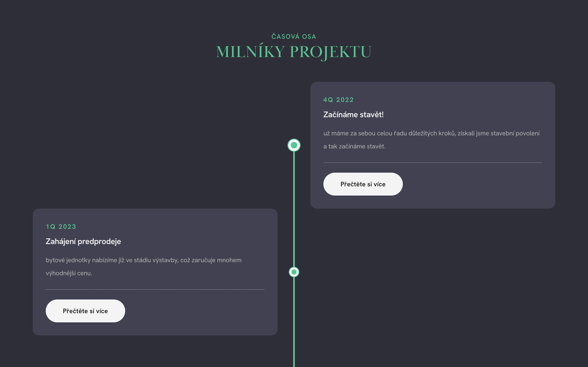Click the green timeline line between the two markers
This screenshot has height=367, width=588.
click(x=294, y=209)
